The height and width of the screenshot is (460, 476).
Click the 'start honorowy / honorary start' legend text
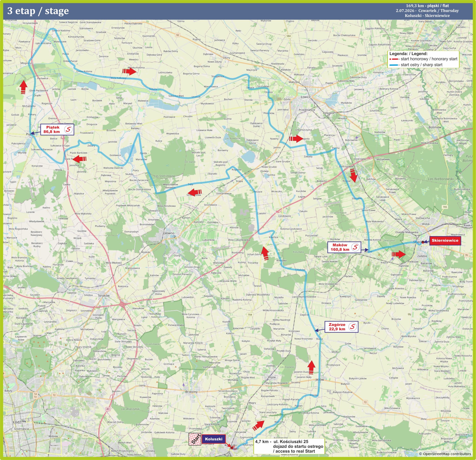(x=429, y=59)
